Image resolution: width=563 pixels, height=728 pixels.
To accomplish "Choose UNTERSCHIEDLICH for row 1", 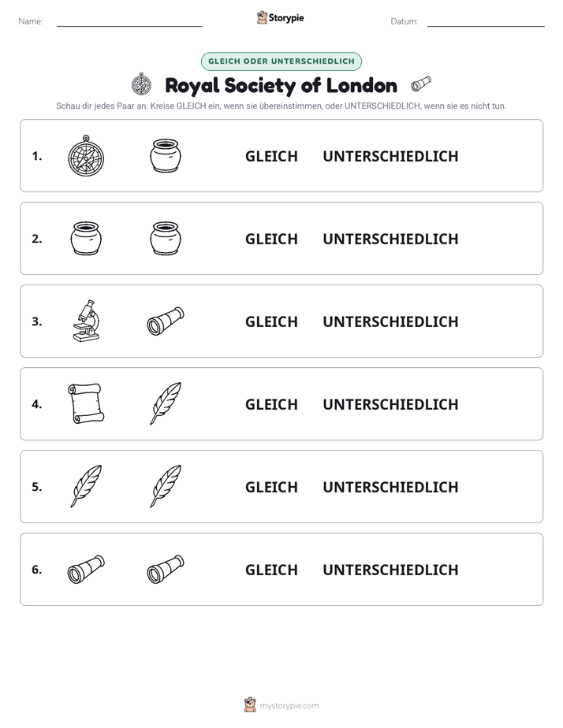I will (390, 156).
